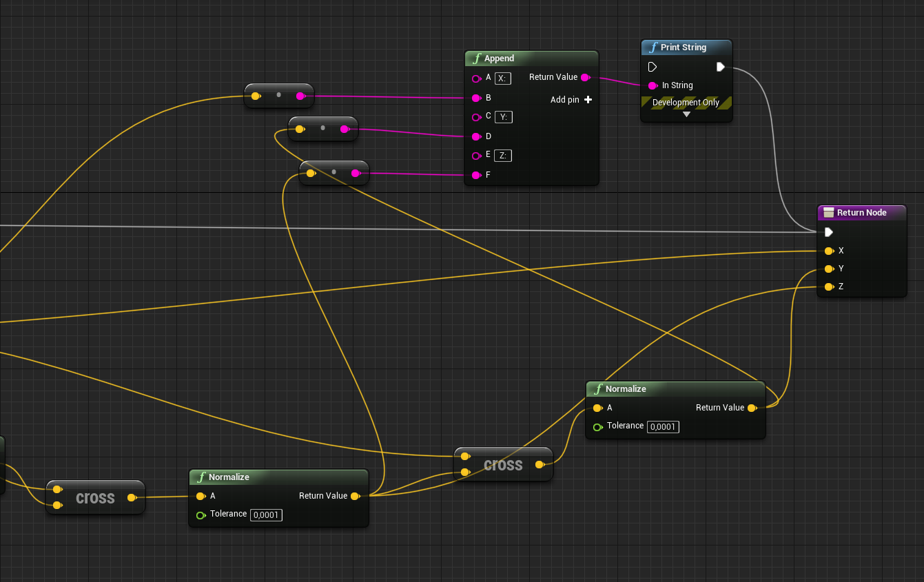Image resolution: width=924 pixels, height=582 pixels.
Task: Click the 'Tolerance' label on the upper Normalize node
Action: 625,426
